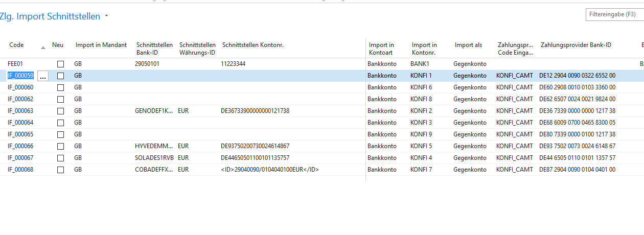The height and width of the screenshot is (235, 644).
Task: Open the Zlg. Import Schnittstellen title dropdown
Action: click(106, 16)
